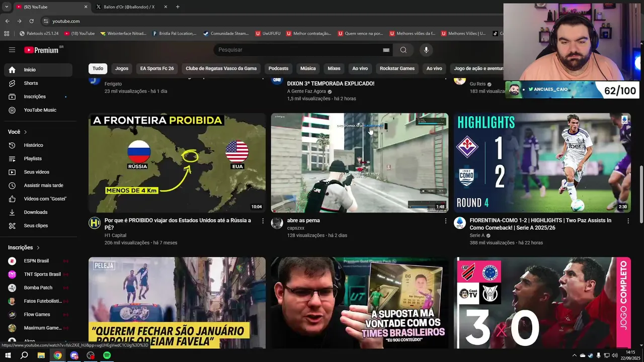Open options menu for Fiorentina-Como video
Screen dimensions: 644x362
628,221
